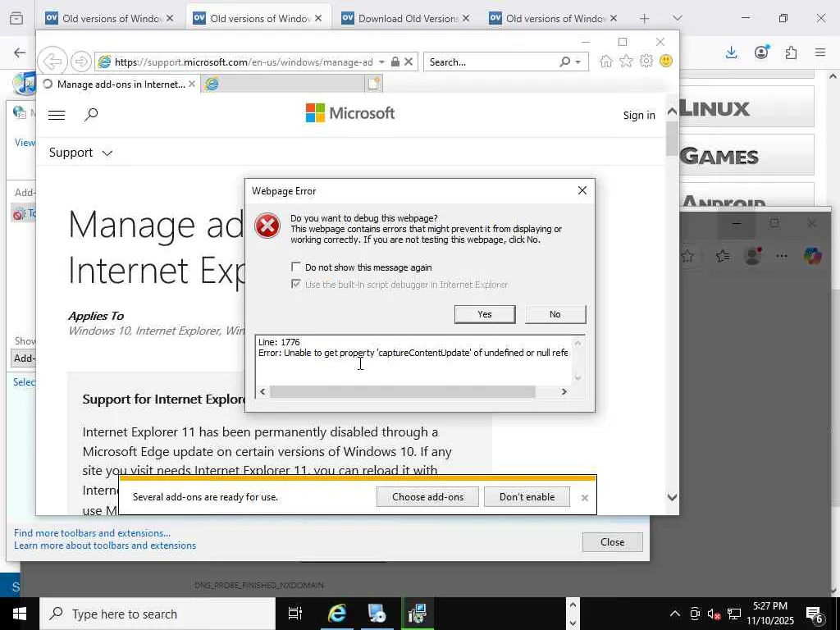Show hidden tray icons chevron

(x=675, y=614)
